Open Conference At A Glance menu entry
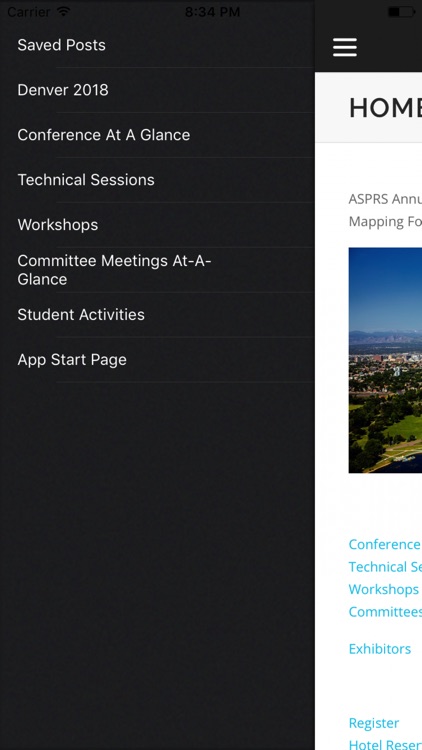Viewport: 422px width, 750px height. (x=157, y=135)
